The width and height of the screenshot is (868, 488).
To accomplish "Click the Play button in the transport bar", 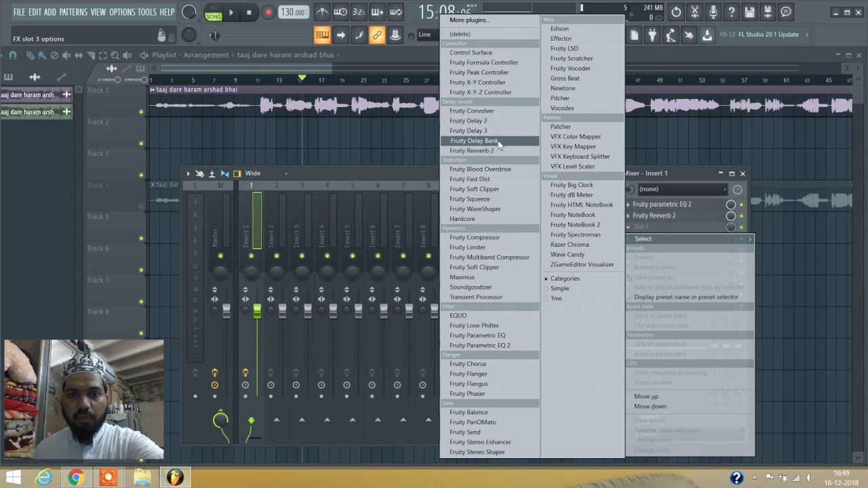I will [x=231, y=12].
